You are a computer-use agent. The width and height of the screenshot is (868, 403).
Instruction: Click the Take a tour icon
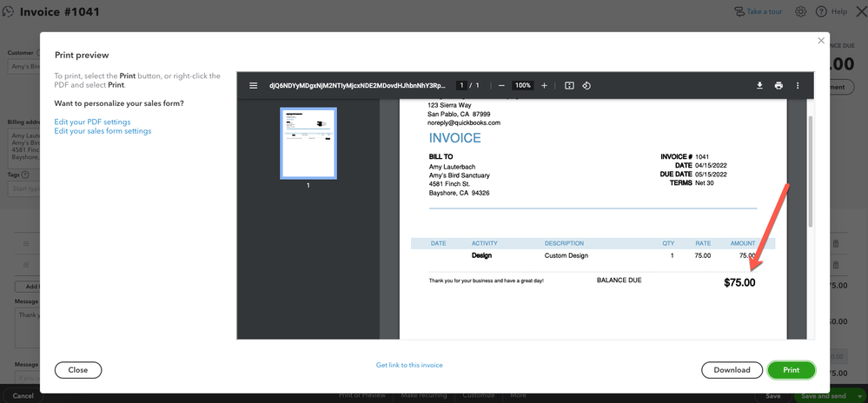(x=739, y=11)
